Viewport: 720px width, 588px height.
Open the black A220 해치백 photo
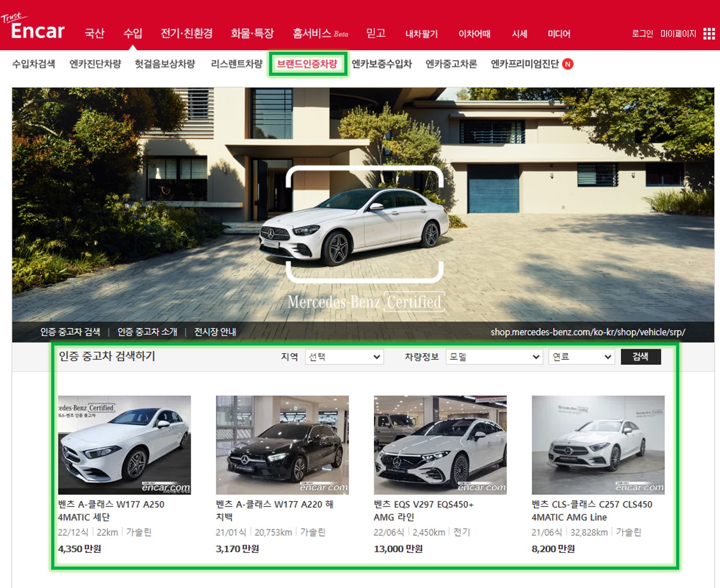[x=282, y=445]
